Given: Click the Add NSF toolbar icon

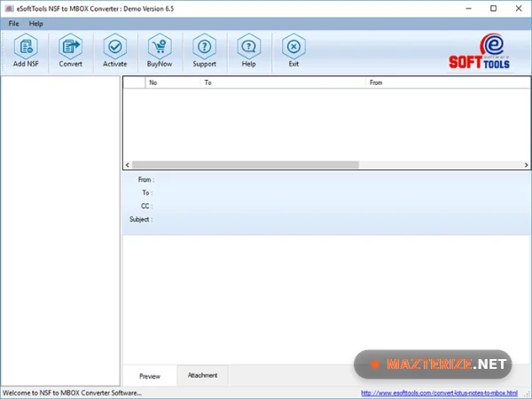Looking at the screenshot, I should [26, 51].
